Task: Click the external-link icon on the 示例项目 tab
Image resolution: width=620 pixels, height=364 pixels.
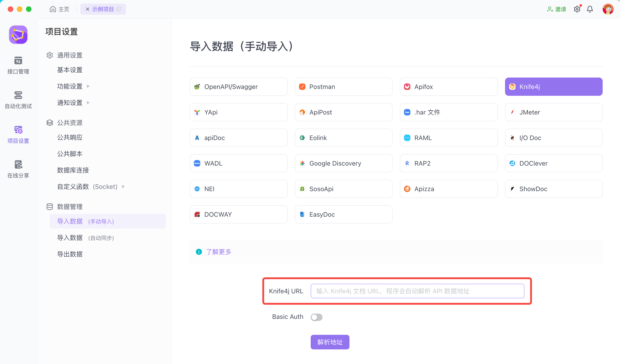Action: click(x=119, y=9)
